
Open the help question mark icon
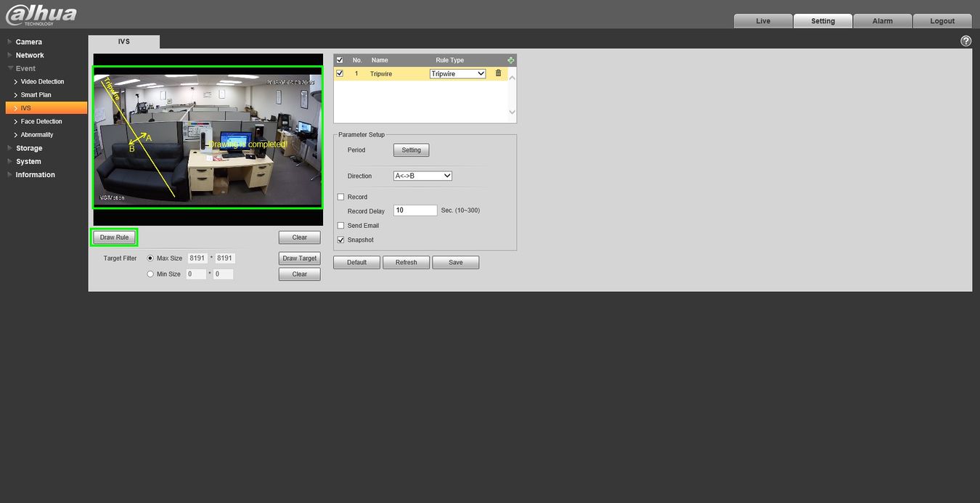[965, 41]
